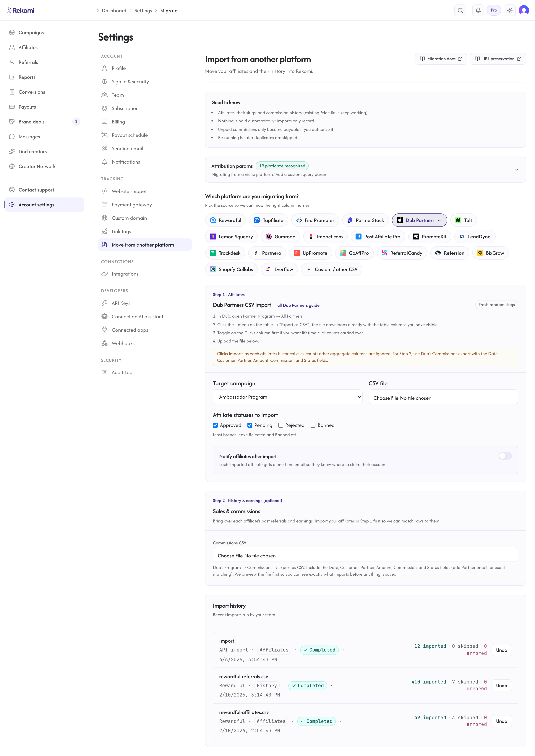Open the URL preservation link

pos(498,59)
